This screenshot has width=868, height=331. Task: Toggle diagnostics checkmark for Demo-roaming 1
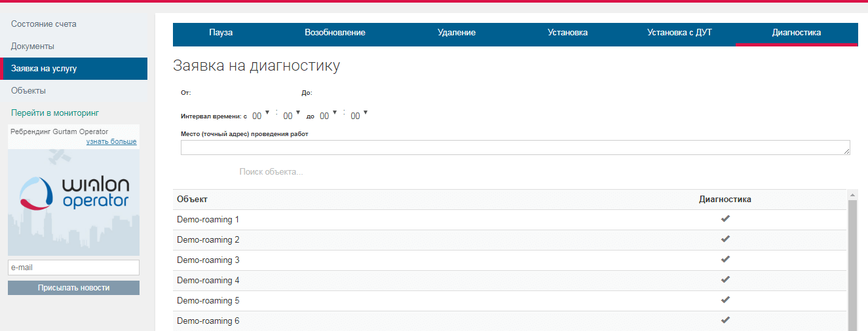pyautogui.click(x=725, y=219)
